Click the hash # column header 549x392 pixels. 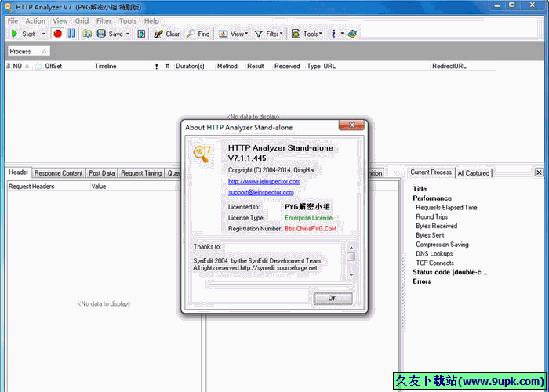(x=168, y=66)
